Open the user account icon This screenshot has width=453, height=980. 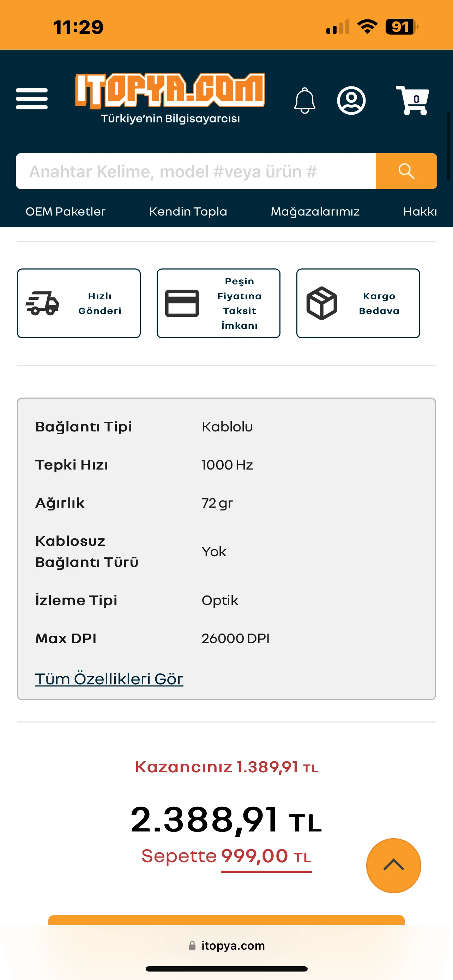(351, 101)
